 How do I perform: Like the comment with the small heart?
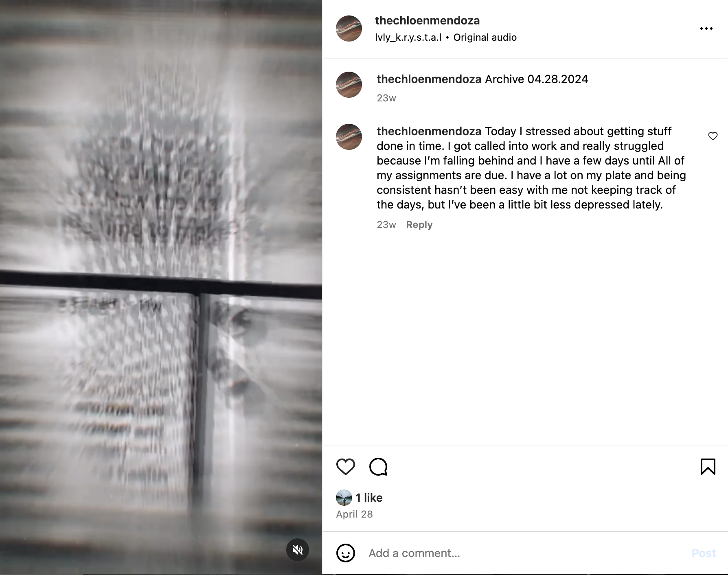point(713,136)
